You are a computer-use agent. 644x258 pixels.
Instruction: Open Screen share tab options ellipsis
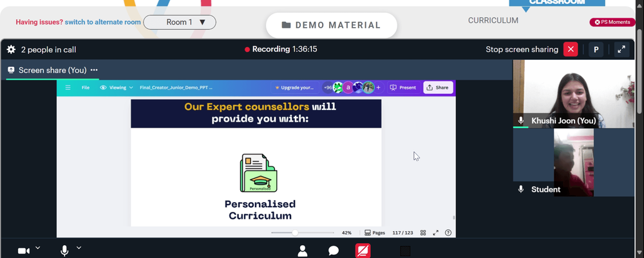pos(94,70)
